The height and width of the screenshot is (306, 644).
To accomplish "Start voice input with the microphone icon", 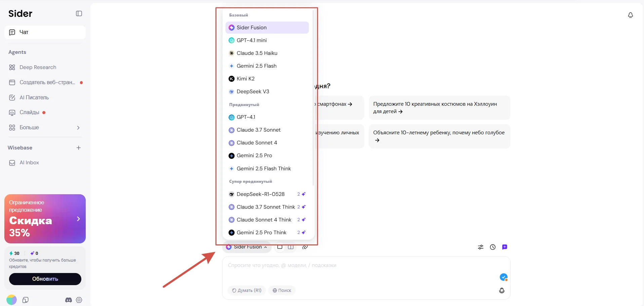I will coord(502,291).
